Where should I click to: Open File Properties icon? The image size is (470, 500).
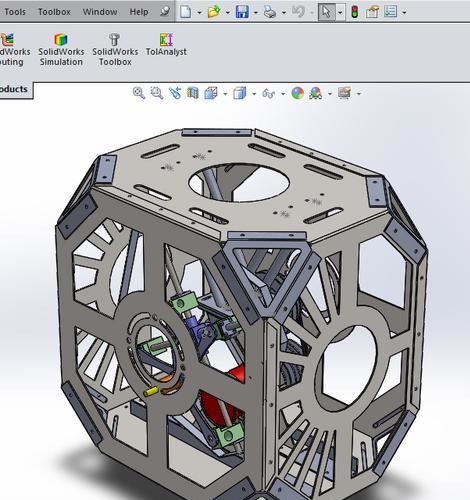[372, 12]
